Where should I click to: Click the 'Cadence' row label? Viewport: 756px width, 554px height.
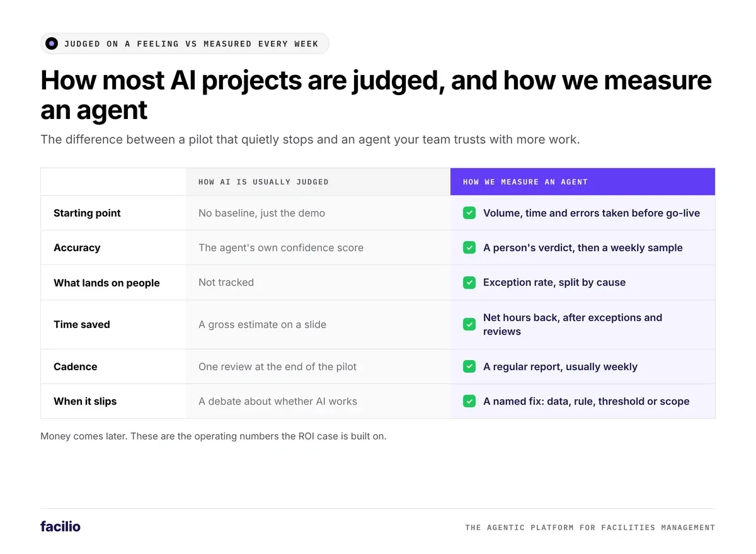76,366
